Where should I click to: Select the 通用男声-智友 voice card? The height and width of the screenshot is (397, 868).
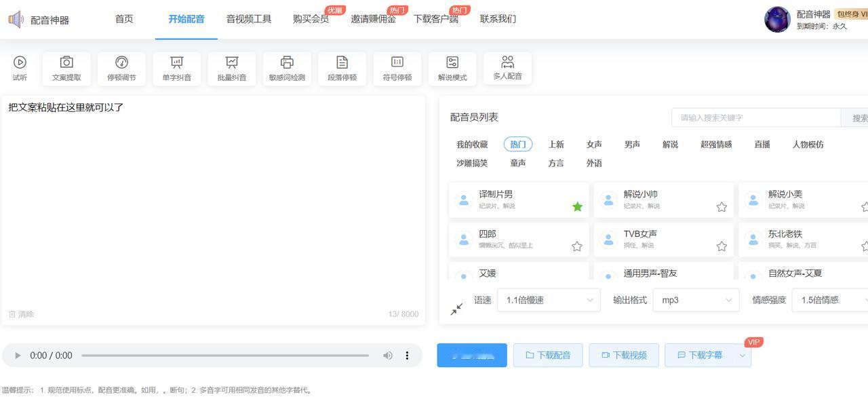(x=663, y=271)
